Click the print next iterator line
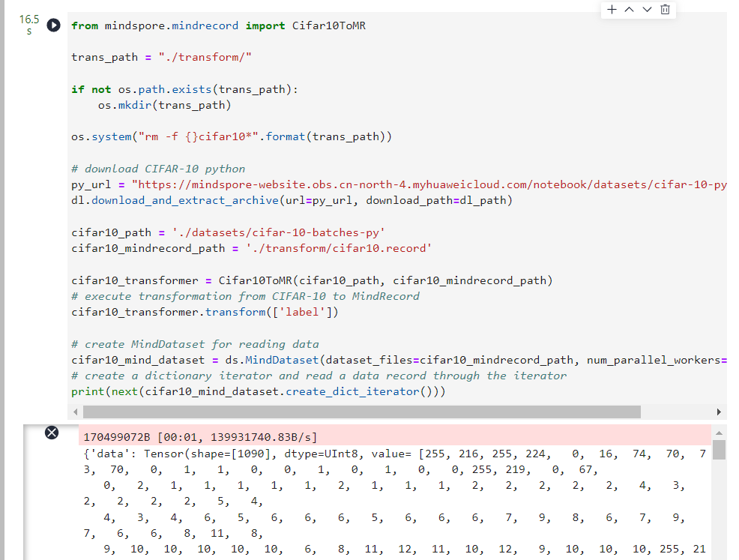This screenshot has height=560, width=739. [258, 391]
